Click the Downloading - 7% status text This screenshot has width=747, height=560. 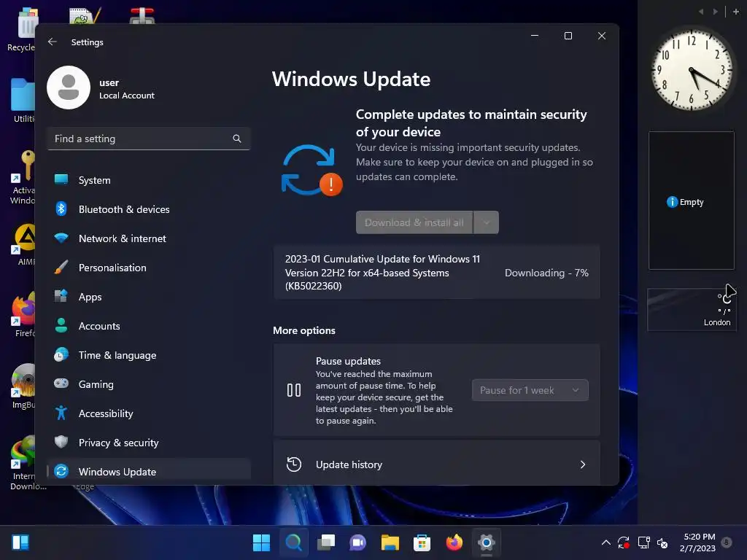[x=546, y=273]
